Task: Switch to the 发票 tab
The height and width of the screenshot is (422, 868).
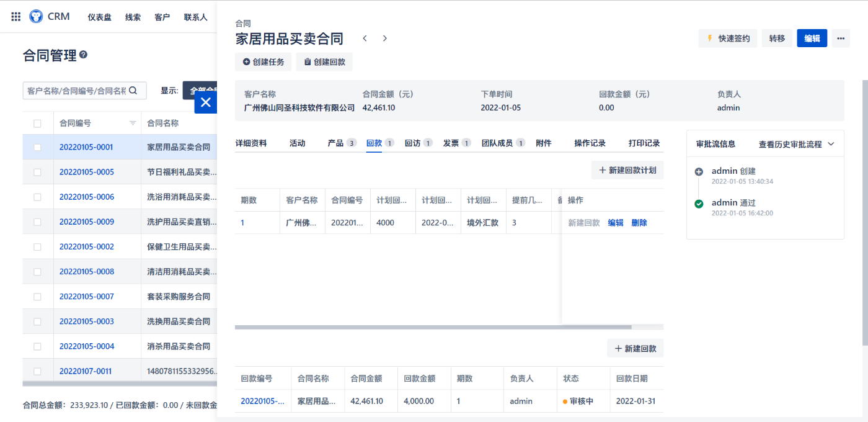Action: 451,143
